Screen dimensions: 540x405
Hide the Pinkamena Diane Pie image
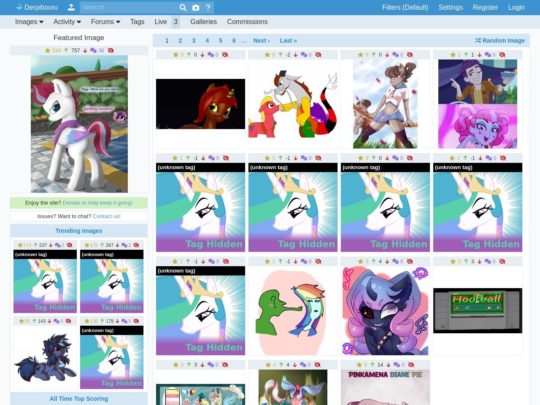tap(411, 365)
